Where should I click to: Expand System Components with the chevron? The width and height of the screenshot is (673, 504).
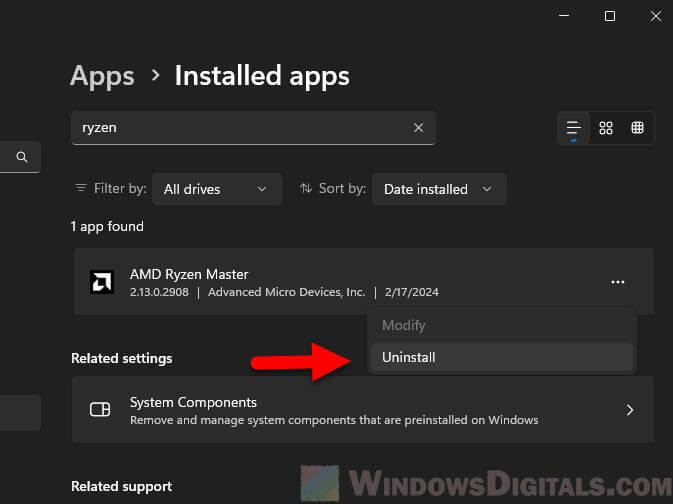click(x=630, y=410)
